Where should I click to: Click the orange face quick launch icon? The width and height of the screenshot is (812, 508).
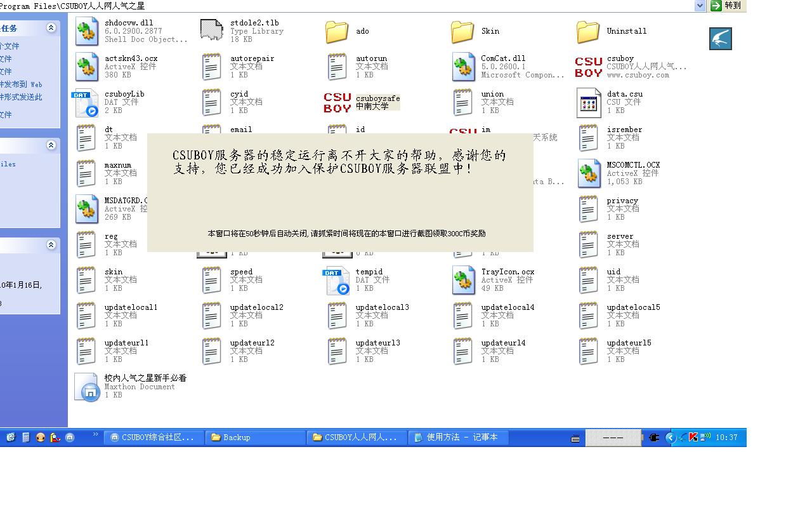click(41, 438)
